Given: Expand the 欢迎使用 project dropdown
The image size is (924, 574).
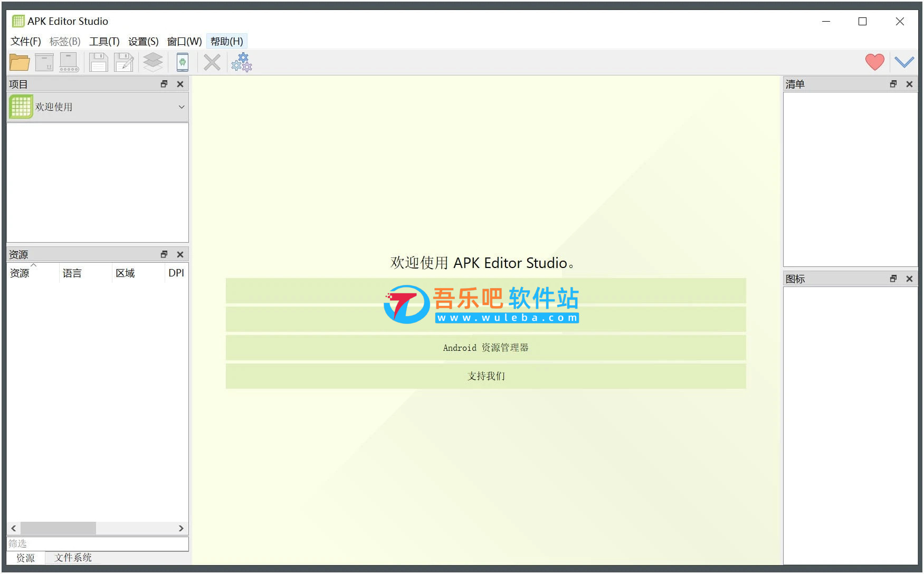Looking at the screenshot, I should 182,107.
